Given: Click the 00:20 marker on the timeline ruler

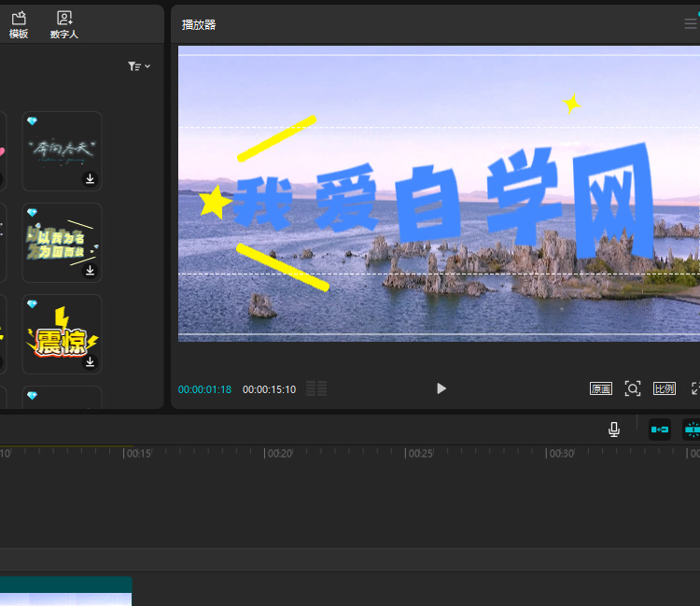Looking at the screenshot, I should (279, 454).
